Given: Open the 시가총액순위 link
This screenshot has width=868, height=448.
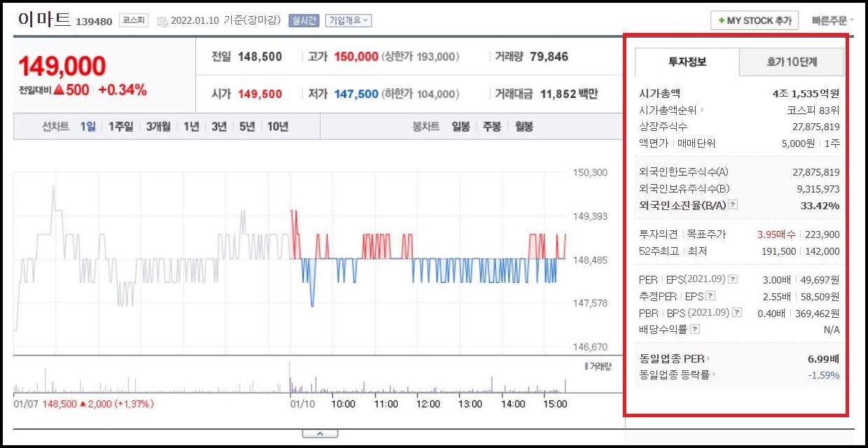Looking at the screenshot, I should click(x=668, y=110).
